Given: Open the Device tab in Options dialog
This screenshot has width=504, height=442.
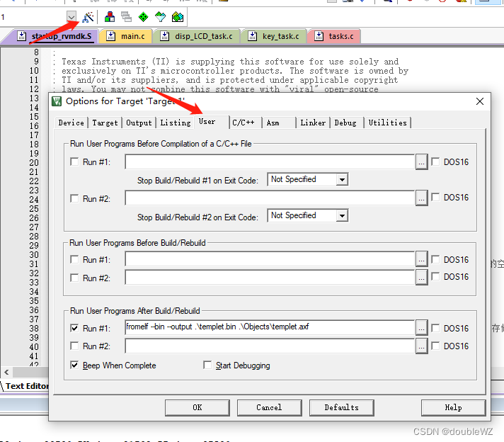Looking at the screenshot, I should 71,123.
